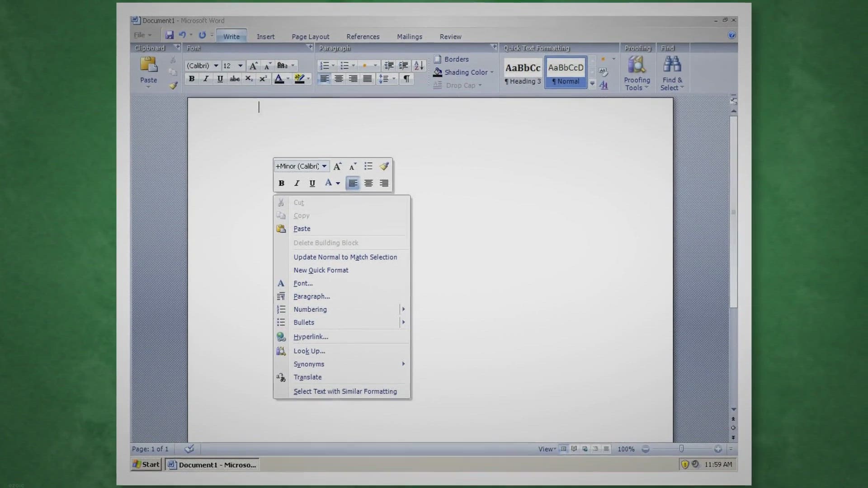
Task: Toggle Underline in the ribbon Font group
Action: pos(220,79)
